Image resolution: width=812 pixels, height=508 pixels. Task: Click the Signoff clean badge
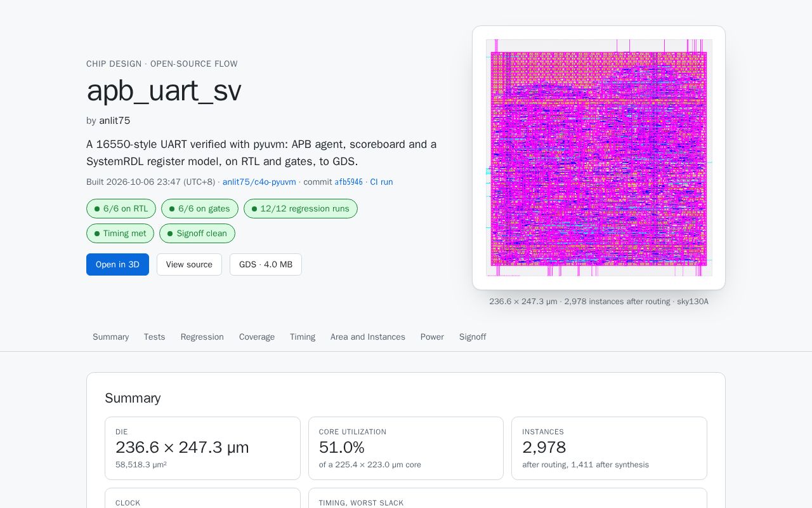point(197,233)
